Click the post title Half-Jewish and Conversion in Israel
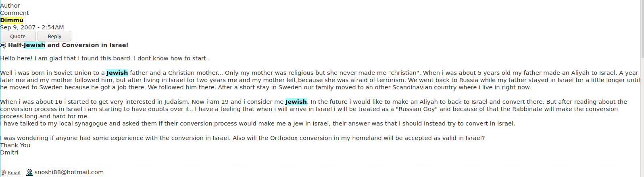Screen dimensions: 644x177 (68, 45)
